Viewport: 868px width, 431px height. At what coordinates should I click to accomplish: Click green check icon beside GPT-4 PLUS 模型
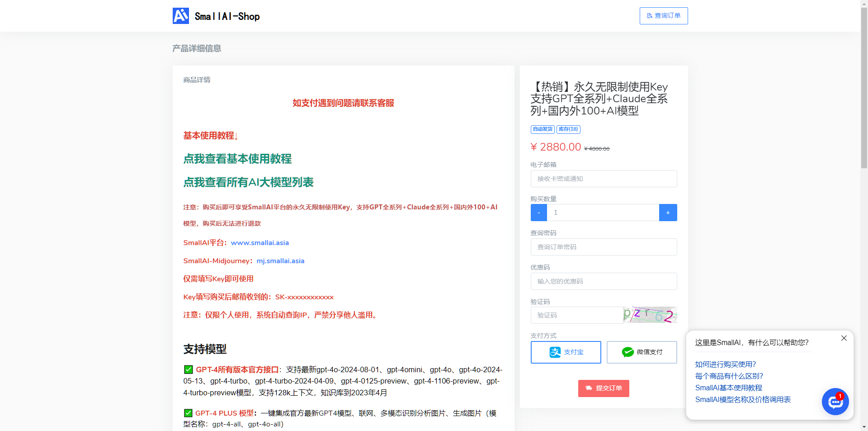pos(189,413)
